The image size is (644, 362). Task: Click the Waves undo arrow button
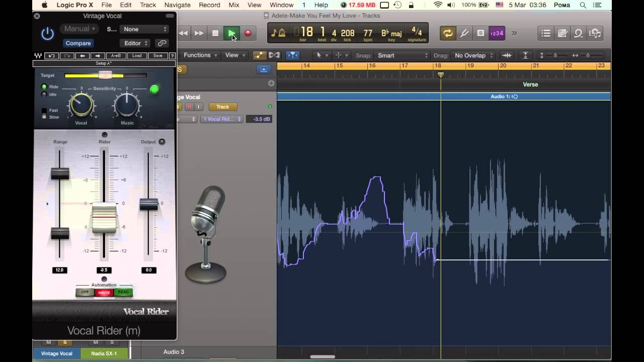[51, 56]
